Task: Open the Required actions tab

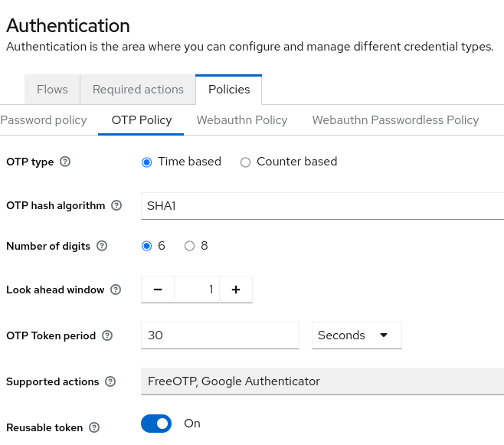Action: [x=138, y=90]
